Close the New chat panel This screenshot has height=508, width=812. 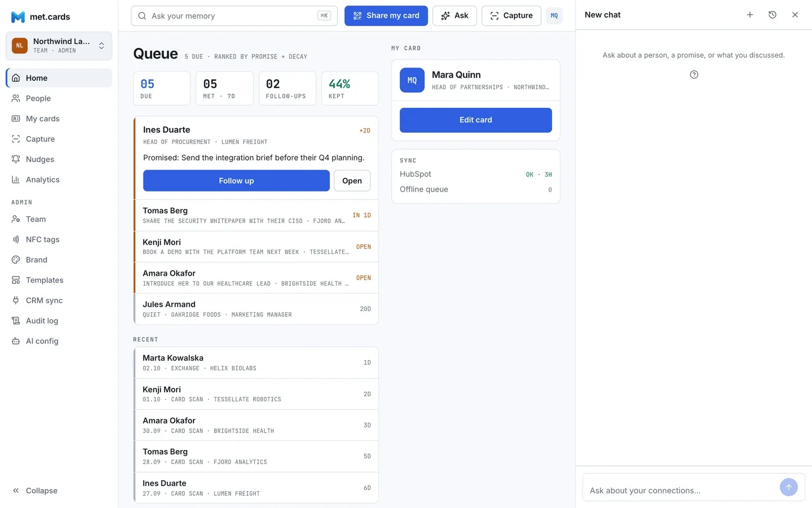point(795,15)
